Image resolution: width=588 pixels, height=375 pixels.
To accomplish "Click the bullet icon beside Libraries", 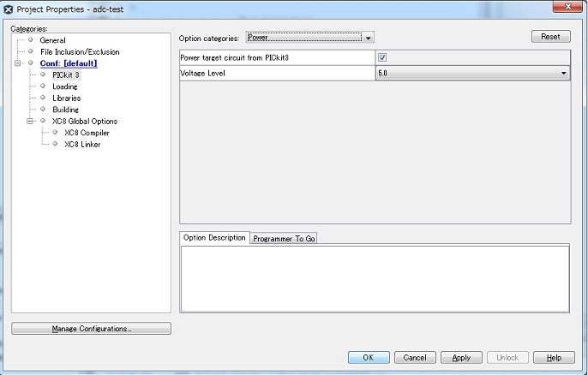I will pos(43,98).
